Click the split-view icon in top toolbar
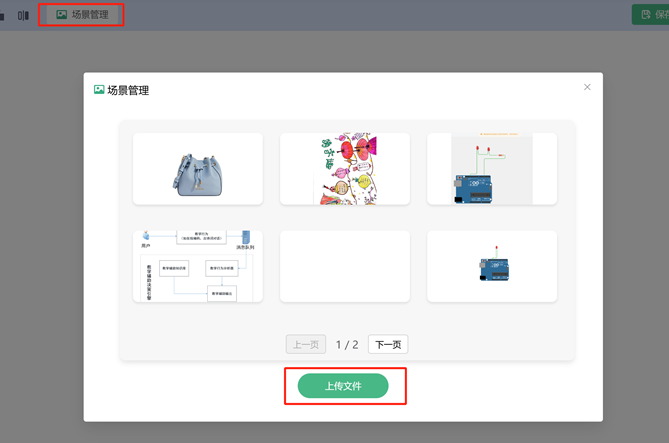The width and height of the screenshot is (669, 443). tap(23, 15)
